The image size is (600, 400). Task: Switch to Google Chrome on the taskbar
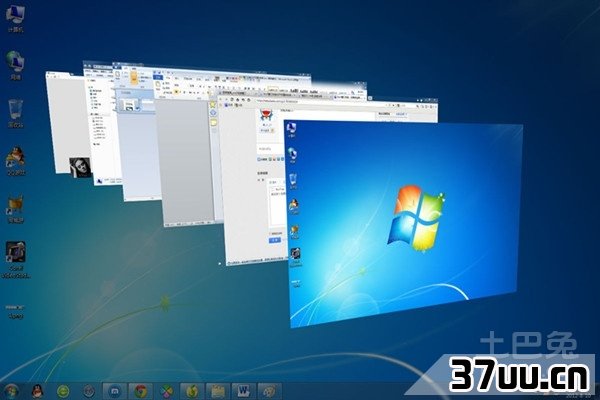click(x=140, y=391)
